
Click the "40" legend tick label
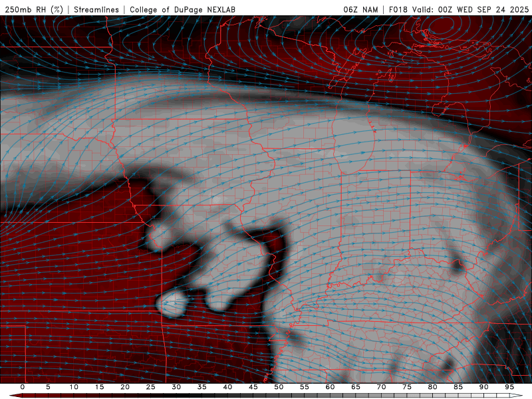click(227, 387)
